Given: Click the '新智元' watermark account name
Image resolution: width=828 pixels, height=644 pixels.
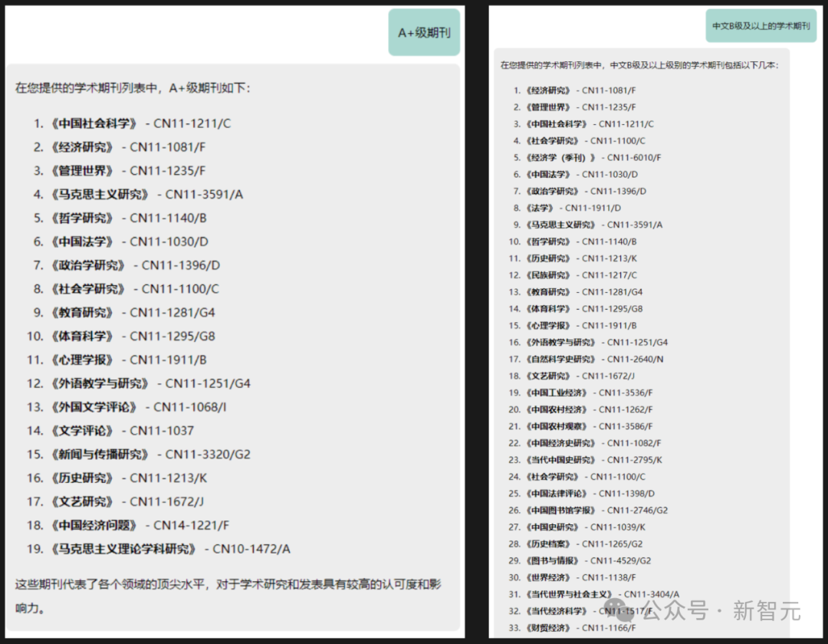Looking at the screenshot, I should [767, 610].
